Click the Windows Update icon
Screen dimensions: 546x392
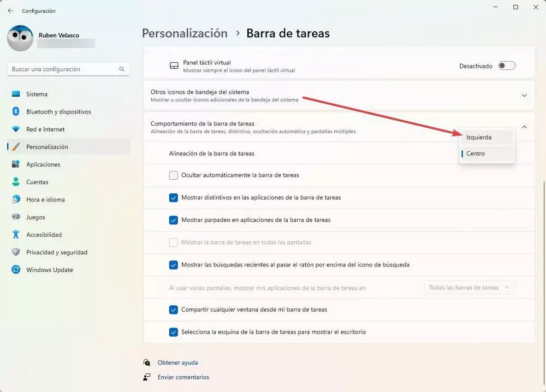[16, 270]
